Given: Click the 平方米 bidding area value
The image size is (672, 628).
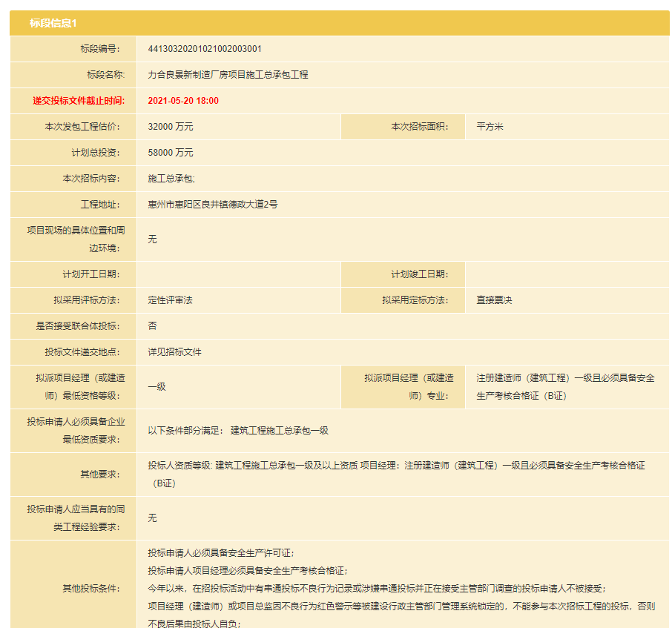Looking at the screenshot, I should point(490,127).
